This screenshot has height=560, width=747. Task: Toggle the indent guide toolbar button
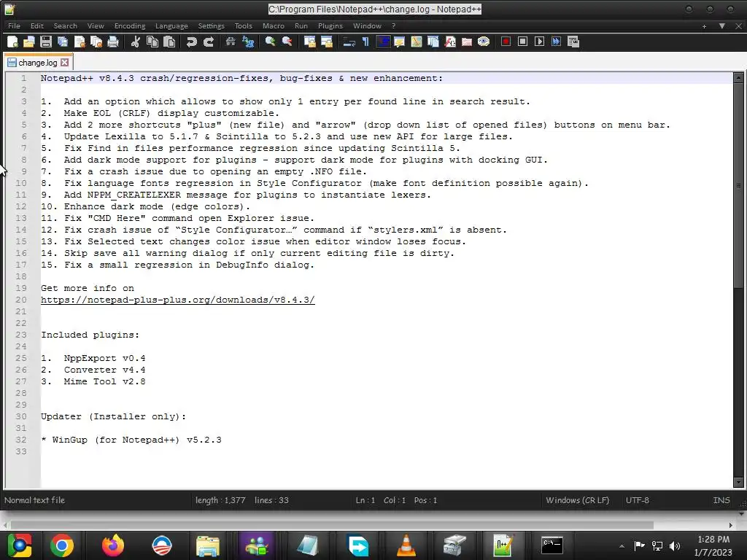382,42
